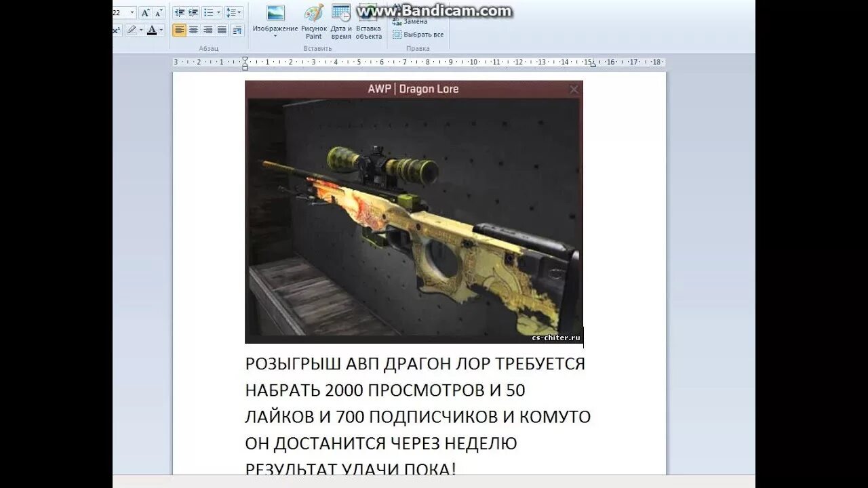The width and height of the screenshot is (868, 488).
Task: Shrink the font size
Action: click(x=159, y=13)
